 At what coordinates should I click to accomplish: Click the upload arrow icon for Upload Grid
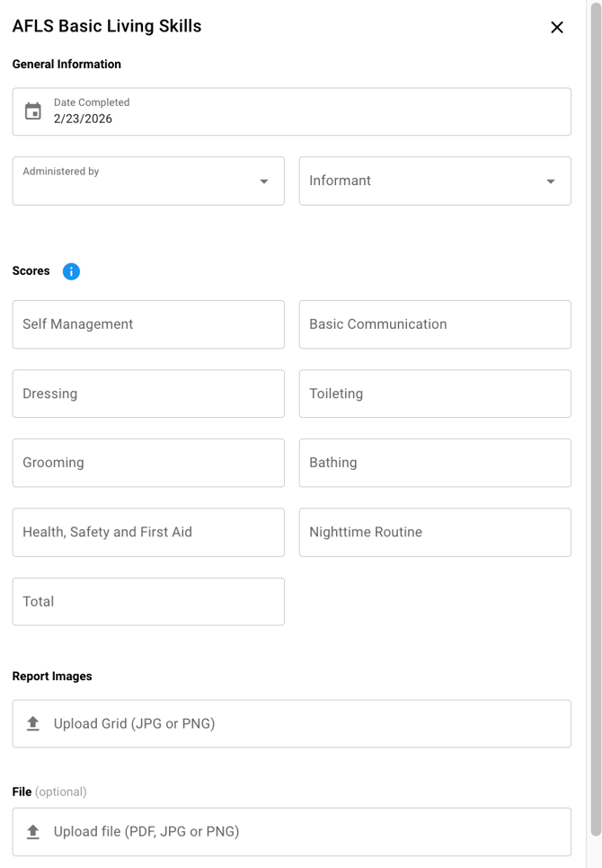pyautogui.click(x=33, y=723)
